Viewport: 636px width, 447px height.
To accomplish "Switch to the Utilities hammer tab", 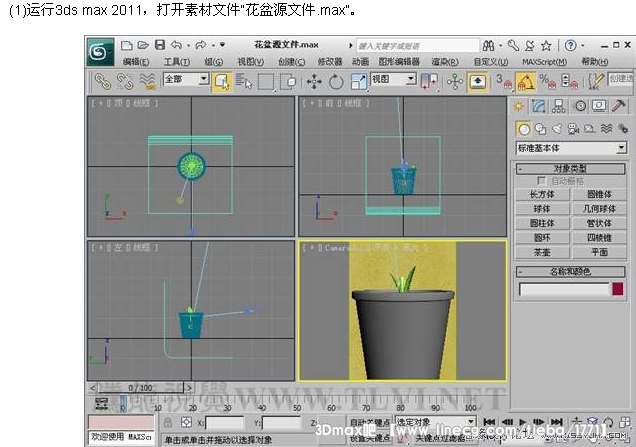I will coord(619,106).
